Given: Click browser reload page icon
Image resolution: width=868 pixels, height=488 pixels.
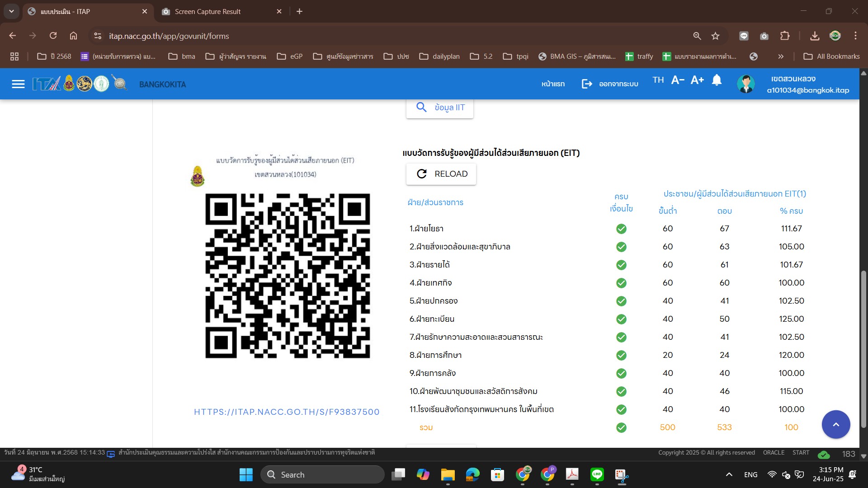Looking at the screenshot, I should coord(53,36).
